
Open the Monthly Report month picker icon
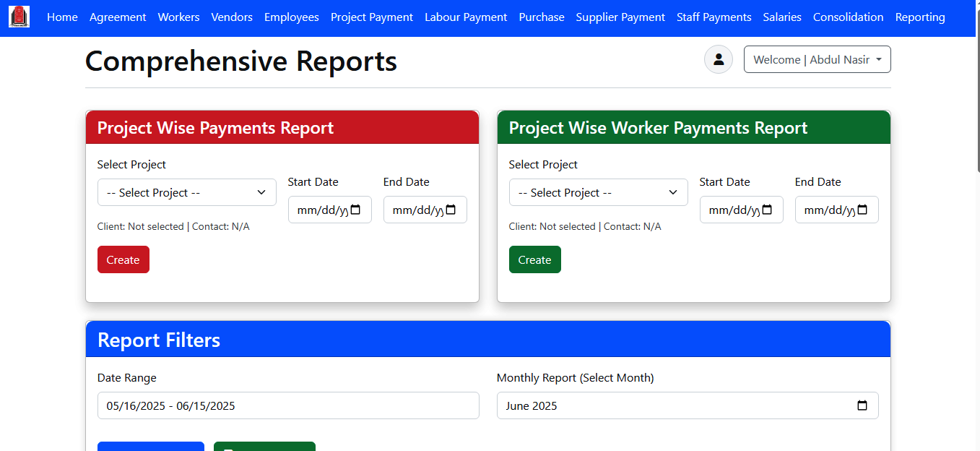(x=862, y=405)
